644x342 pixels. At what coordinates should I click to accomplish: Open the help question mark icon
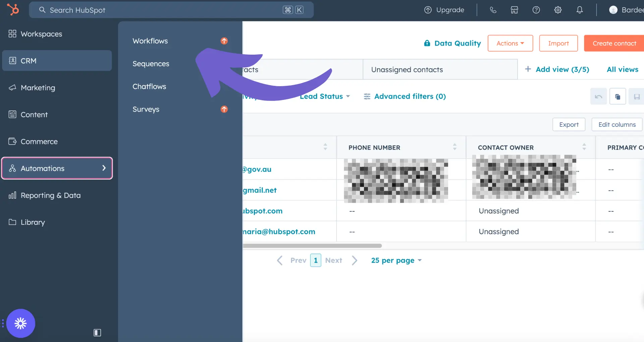[x=536, y=10]
